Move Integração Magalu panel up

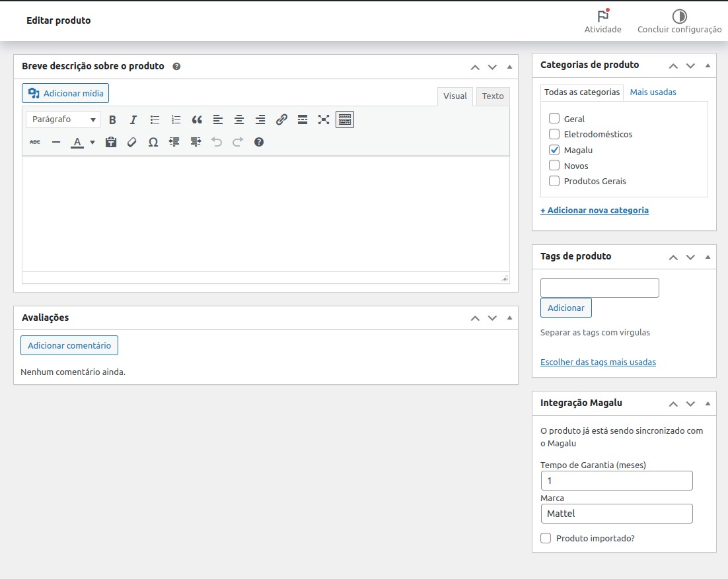coord(673,403)
